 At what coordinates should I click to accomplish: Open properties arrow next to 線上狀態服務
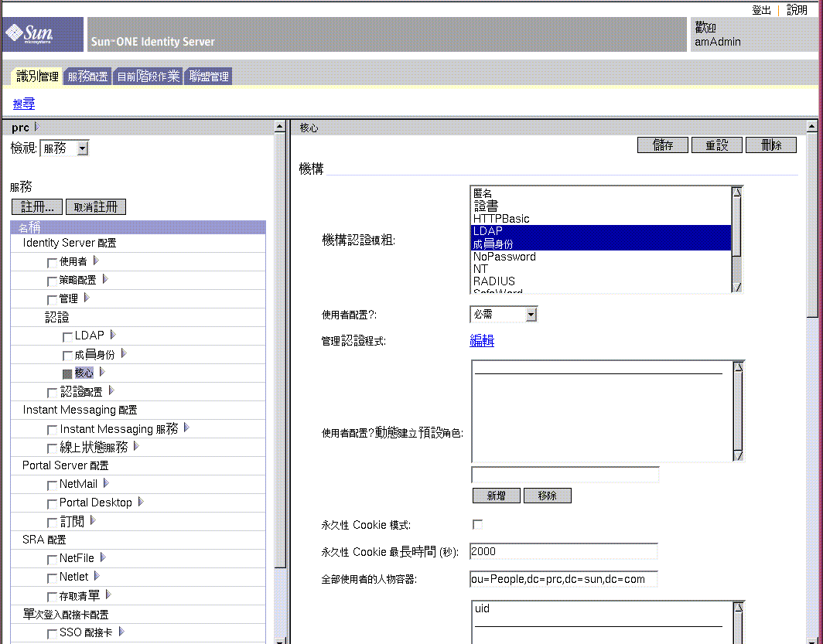pyautogui.click(x=136, y=446)
